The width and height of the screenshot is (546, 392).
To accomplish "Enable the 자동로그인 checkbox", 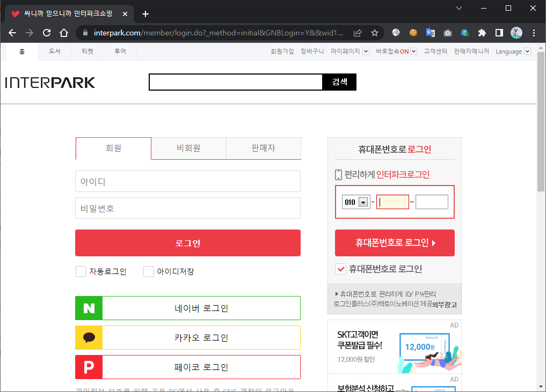I will (x=81, y=271).
